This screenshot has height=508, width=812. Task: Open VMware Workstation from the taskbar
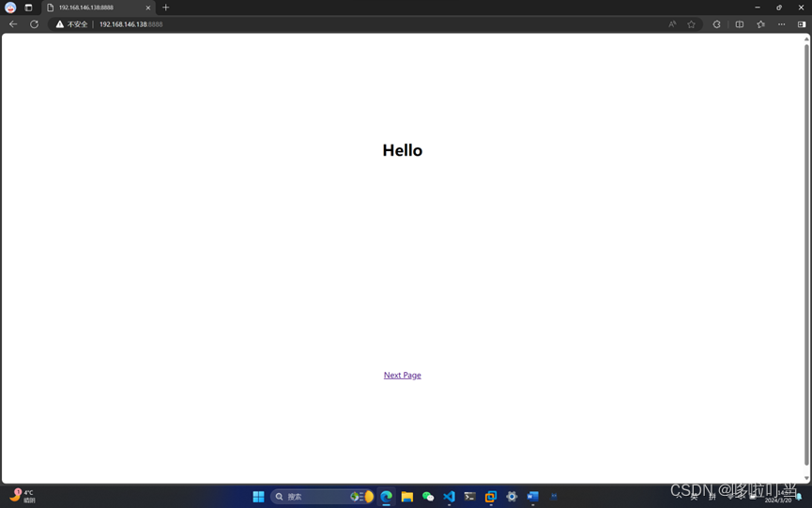click(x=490, y=497)
